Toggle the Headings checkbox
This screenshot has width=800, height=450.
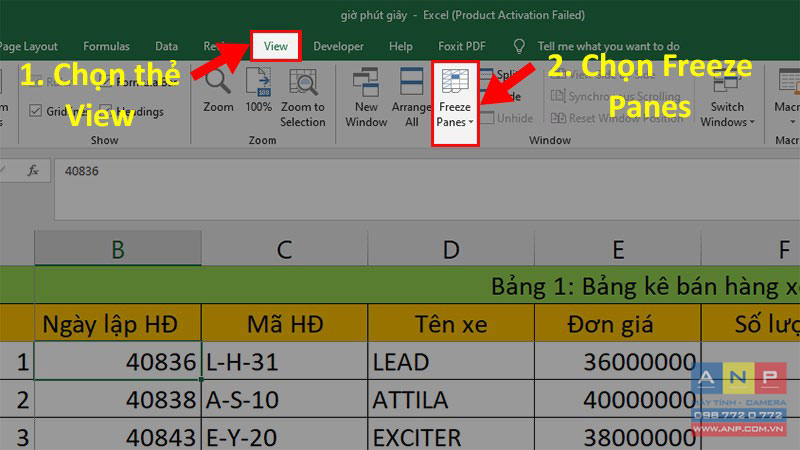(x=106, y=111)
